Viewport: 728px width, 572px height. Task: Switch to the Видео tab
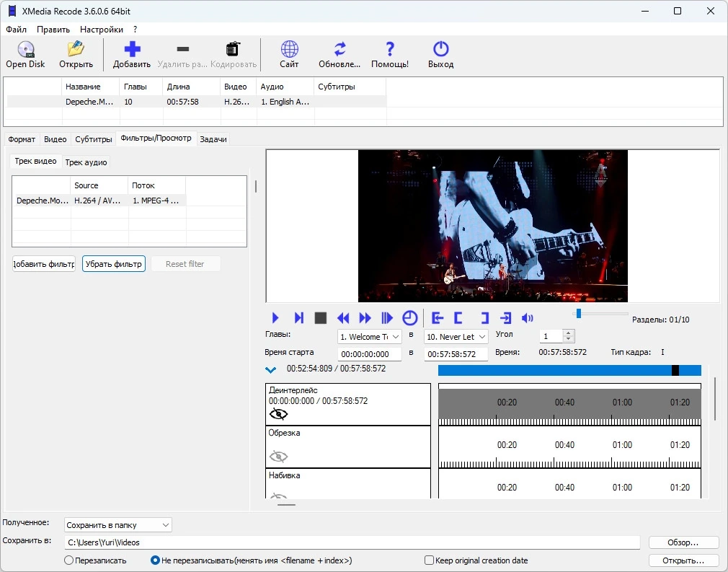point(56,139)
